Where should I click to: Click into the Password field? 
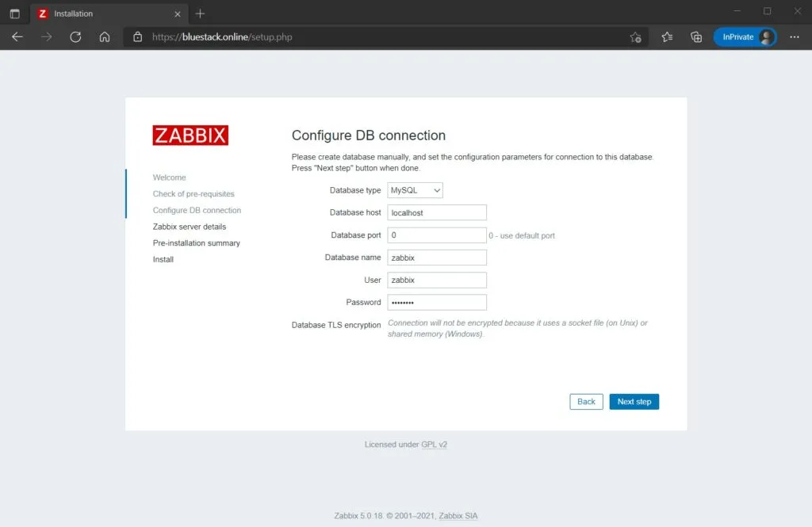[x=437, y=302]
